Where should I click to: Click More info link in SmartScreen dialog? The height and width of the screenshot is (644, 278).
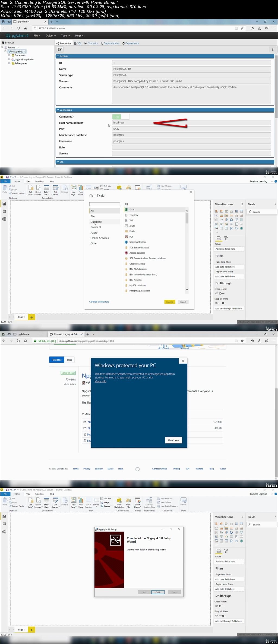100,381
